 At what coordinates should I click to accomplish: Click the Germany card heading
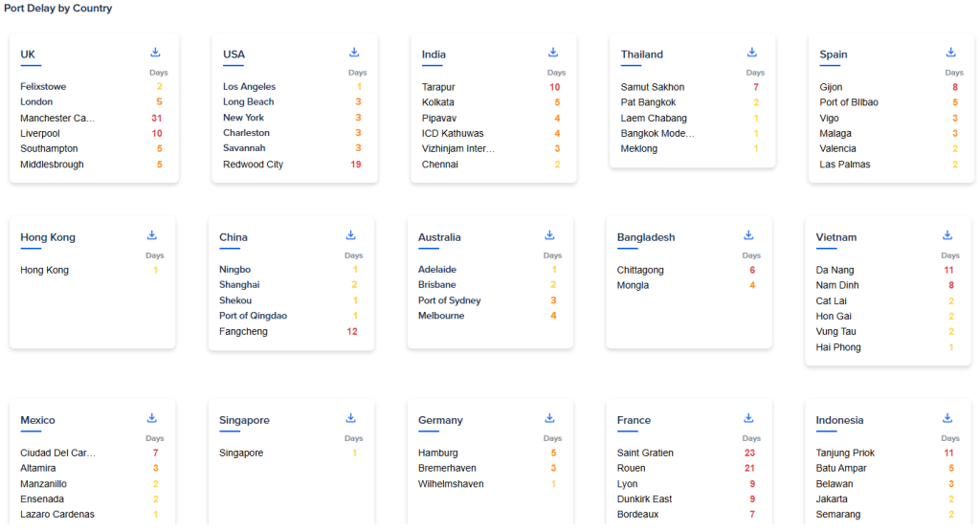[440, 420]
